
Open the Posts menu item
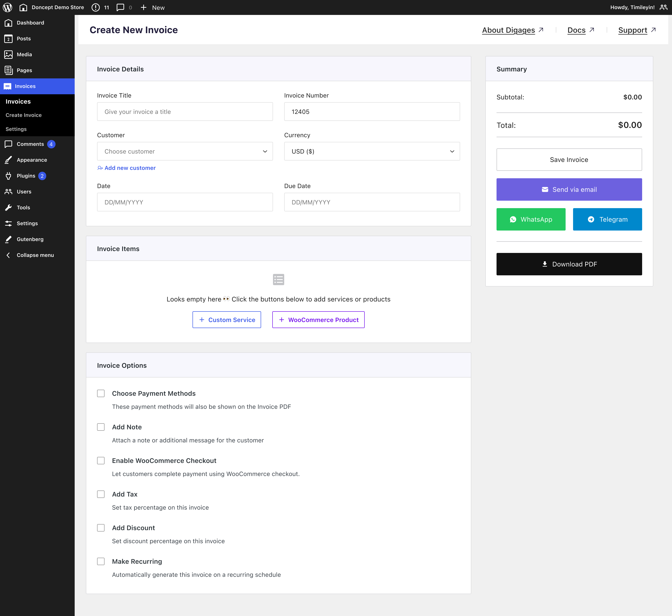37,39
